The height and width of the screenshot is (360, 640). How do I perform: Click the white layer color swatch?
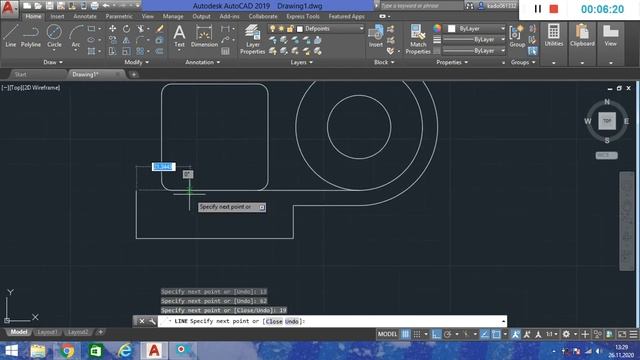tap(300, 29)
